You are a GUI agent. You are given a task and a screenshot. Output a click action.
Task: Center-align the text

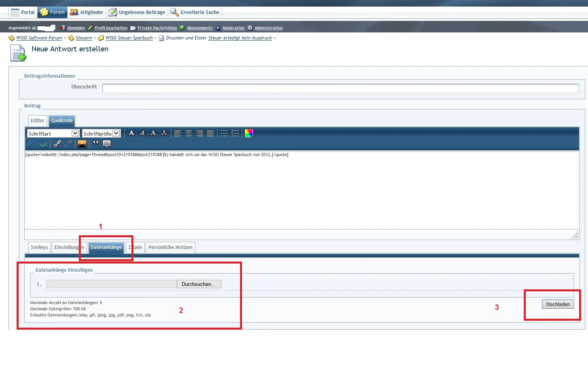pos(189,133)
